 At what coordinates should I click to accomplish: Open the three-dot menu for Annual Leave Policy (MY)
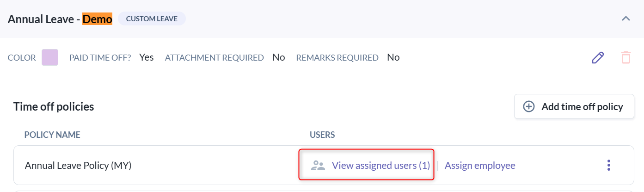pyautogui.click(x=609, y=165)
